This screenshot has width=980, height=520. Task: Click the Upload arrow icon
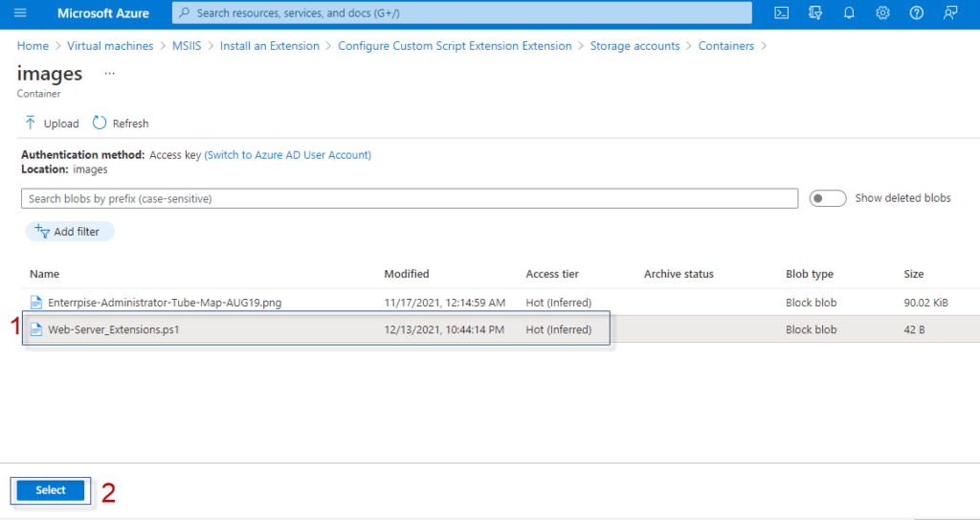tap(30, 123)
